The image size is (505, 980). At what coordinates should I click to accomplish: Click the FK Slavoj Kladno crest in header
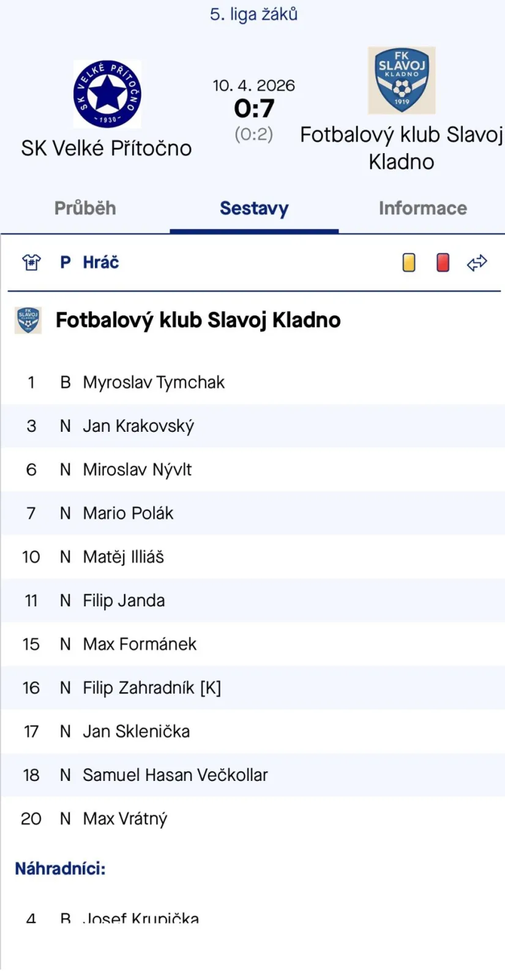coord(402,80)
